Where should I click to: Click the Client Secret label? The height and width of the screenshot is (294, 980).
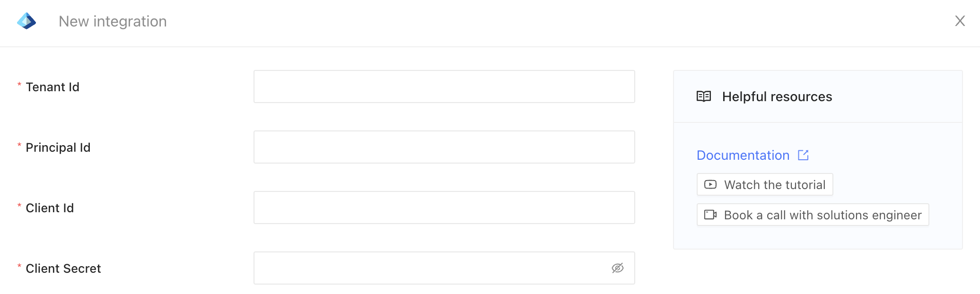tap(63, 268)
